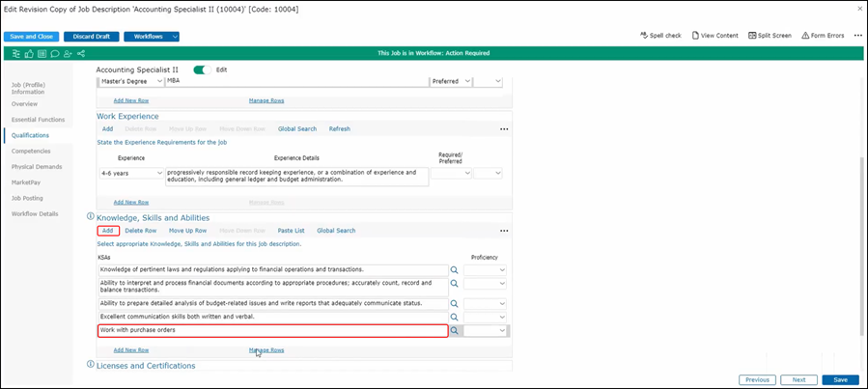
Task: Click search icon beside 'Work with purchase orders'
Action: pos(454,330)
